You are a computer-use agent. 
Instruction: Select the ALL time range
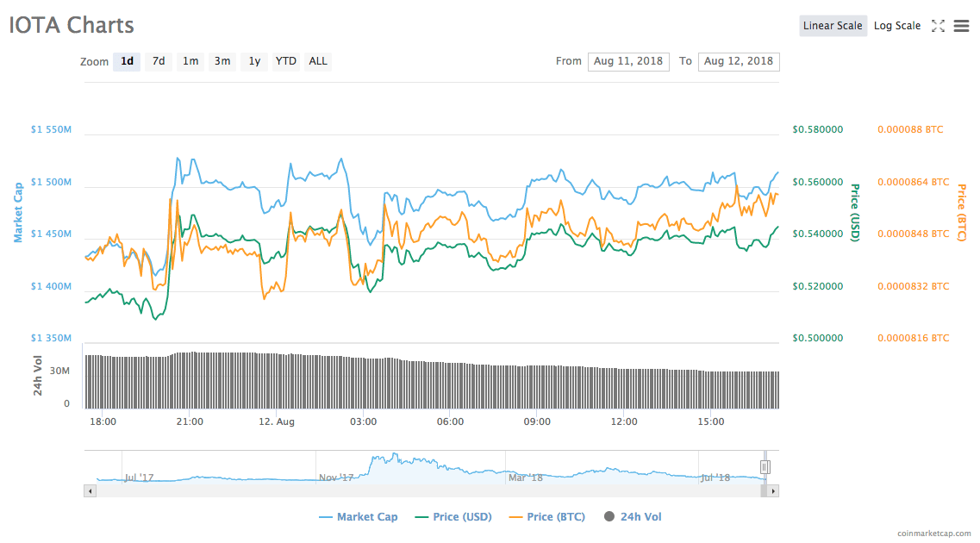tap(317, 61)
